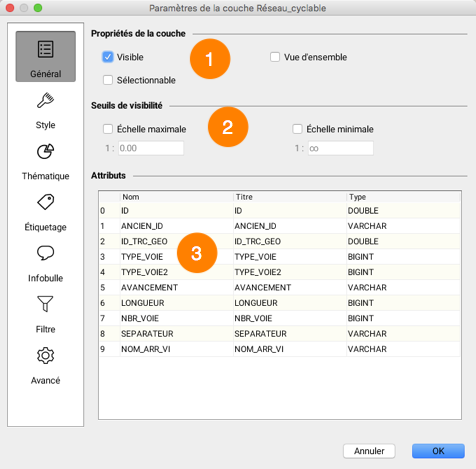Confirm with the OK button
This screenshot has width=476, height=469.
[x=438, y=451]
